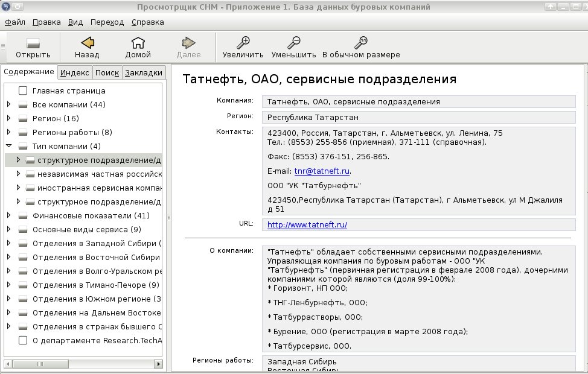Click the book icon beside Отделения в Западной Сибири
The width and height of the screenshot is (588, 374).
click(23, 243)
